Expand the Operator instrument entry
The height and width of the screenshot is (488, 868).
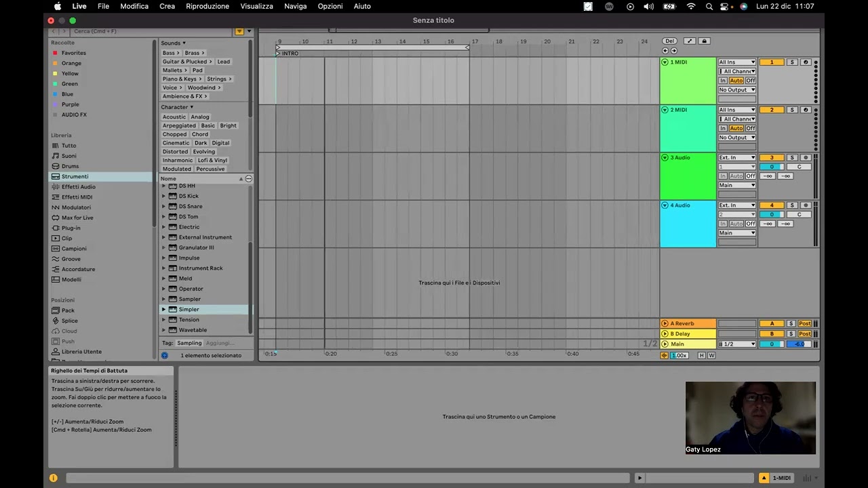point(163,289)
